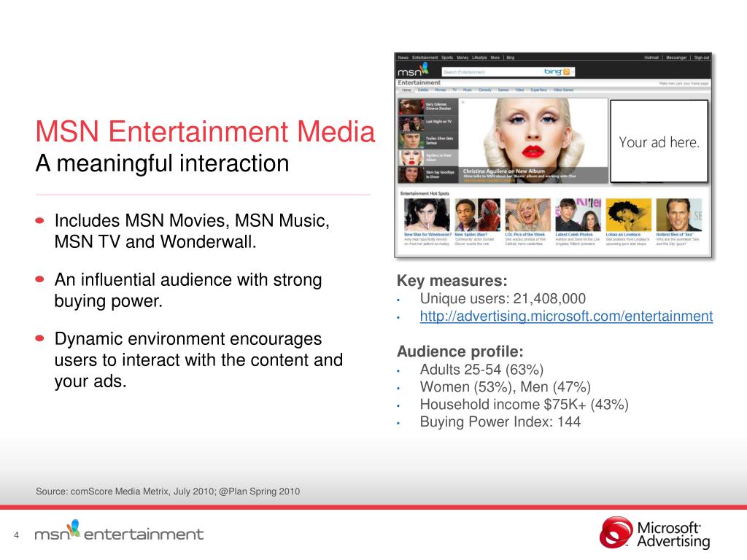Open More in the top navigation bar

(495, 58)
